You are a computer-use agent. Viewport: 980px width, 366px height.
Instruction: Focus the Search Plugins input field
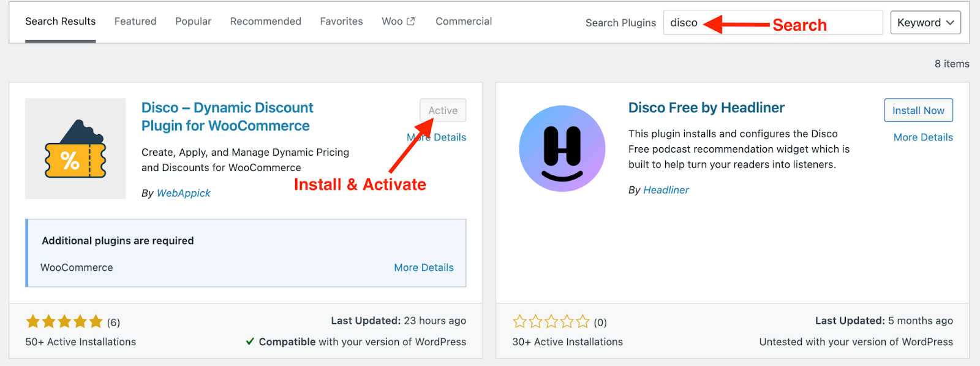pos(773,23)
